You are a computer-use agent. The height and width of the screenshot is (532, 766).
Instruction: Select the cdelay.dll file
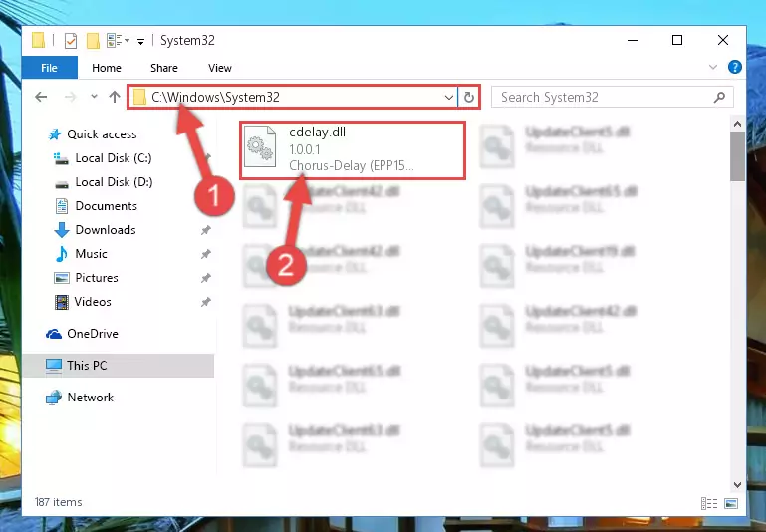click(353, 150)
